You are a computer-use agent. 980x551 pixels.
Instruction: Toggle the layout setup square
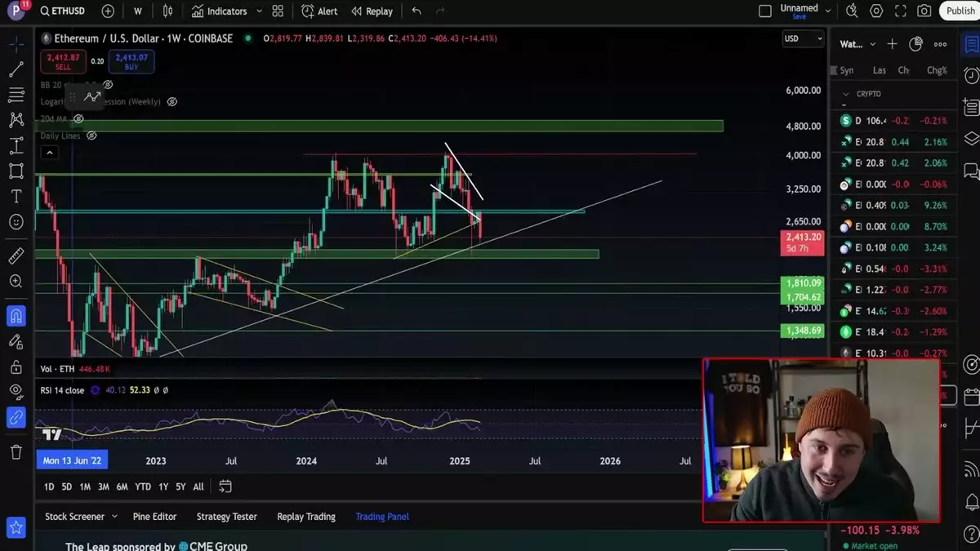(x=765, y=11)
